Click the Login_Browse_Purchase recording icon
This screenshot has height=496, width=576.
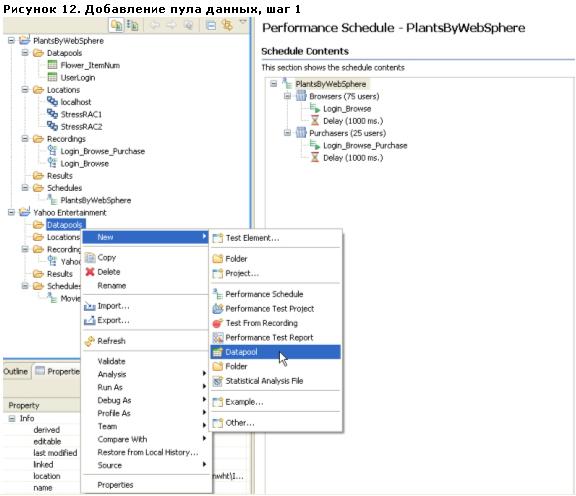(52, 151)
